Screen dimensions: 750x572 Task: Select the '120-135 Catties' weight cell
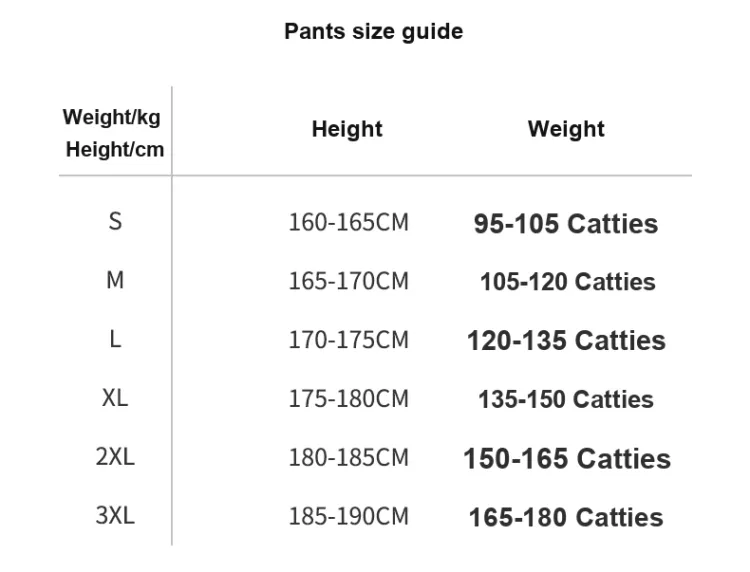tap(566, 341)
